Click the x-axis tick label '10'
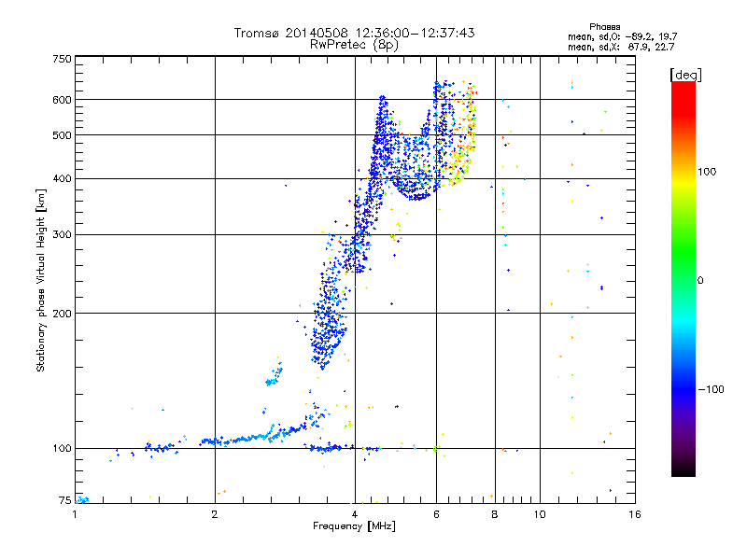Screen dimensions: 747x560 click(540, 514)
